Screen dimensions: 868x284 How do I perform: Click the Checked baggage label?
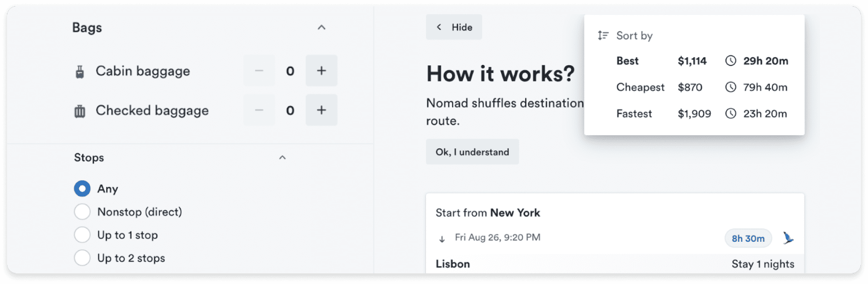[x=152, y=111]
